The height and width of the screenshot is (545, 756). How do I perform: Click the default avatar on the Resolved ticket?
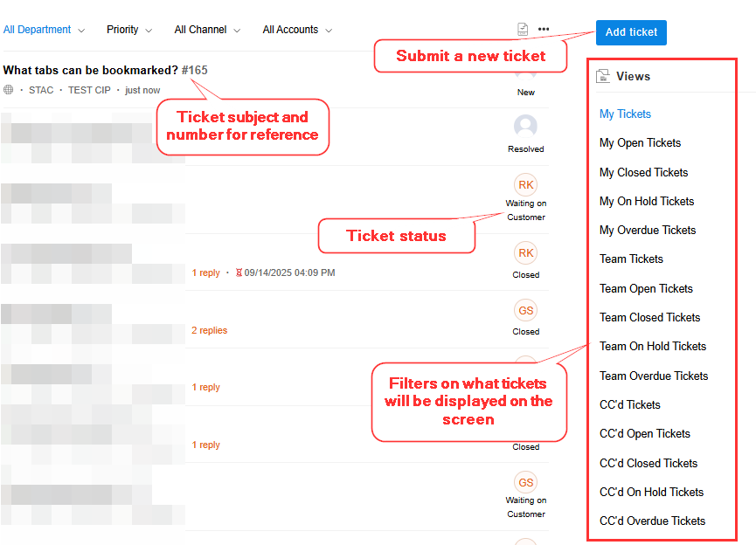point(525,127)
